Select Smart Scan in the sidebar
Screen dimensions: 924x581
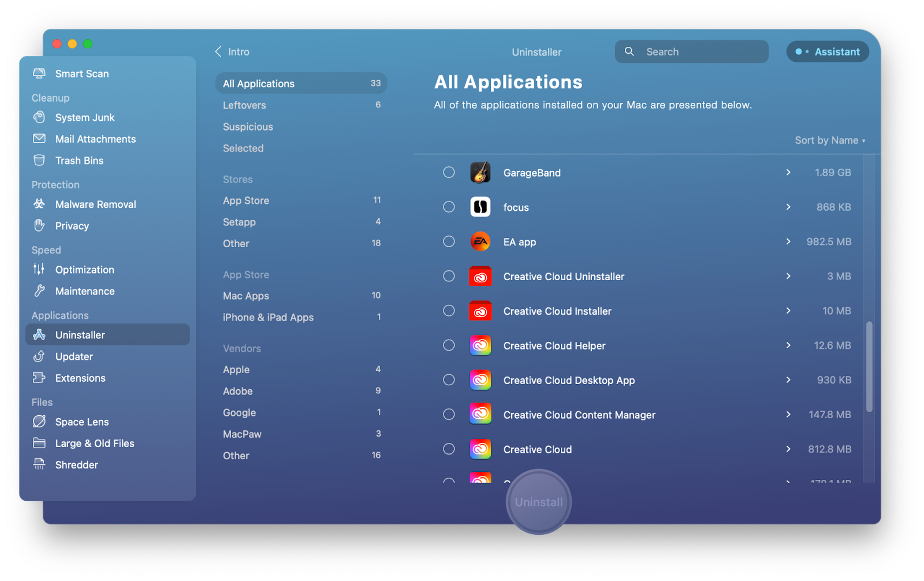pyautogui.click(x=81, y=73)
